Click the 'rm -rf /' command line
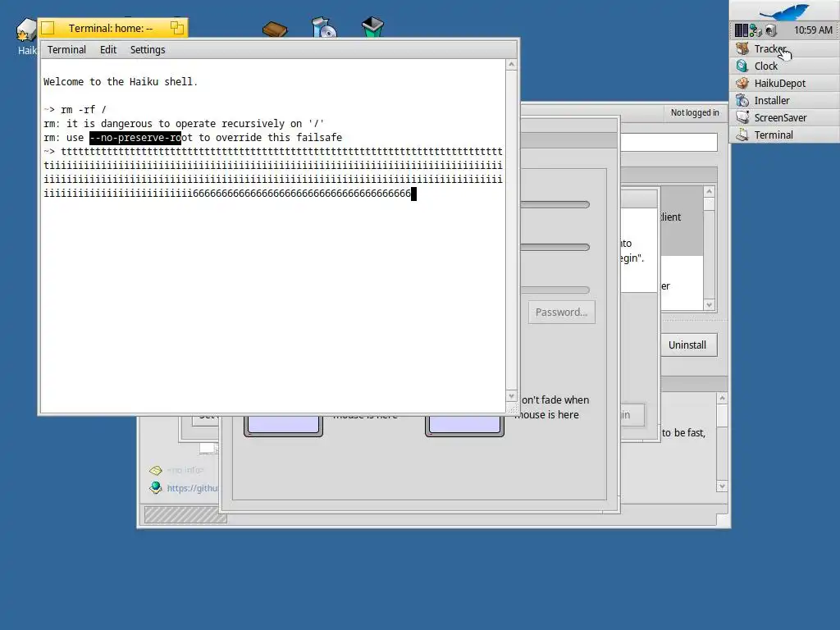The height and width of the screenshot is (630, 840). [x=75, y=110]
